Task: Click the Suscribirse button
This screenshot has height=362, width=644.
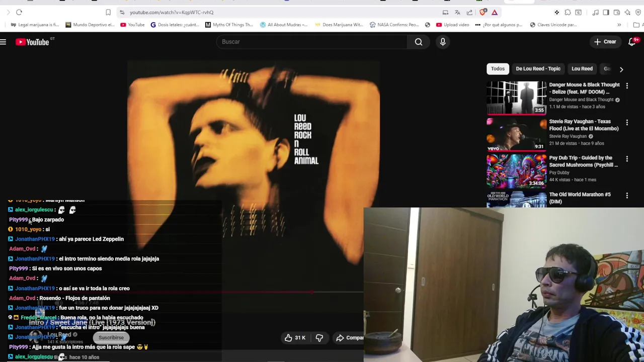Action: 111,338
